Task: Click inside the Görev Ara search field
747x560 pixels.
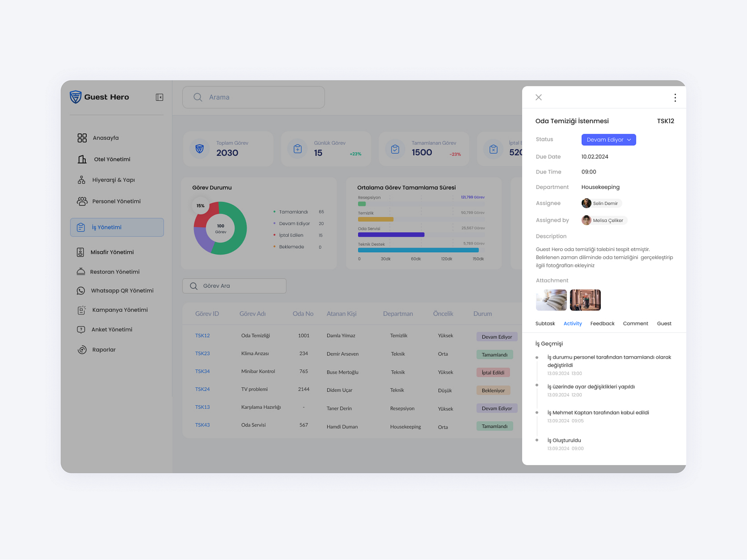Action: click(x=234, y=286)
